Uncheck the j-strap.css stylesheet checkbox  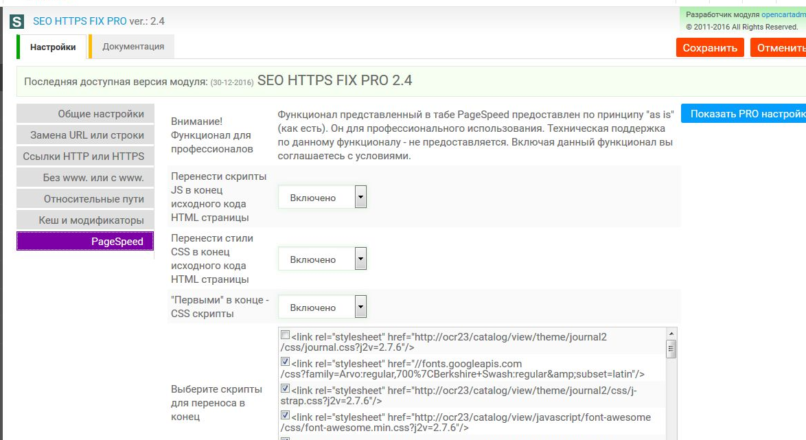click(285, 389)
